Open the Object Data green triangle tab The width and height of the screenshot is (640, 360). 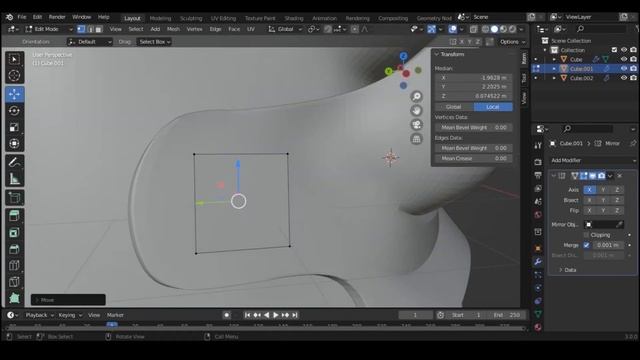tap(538, 314)
